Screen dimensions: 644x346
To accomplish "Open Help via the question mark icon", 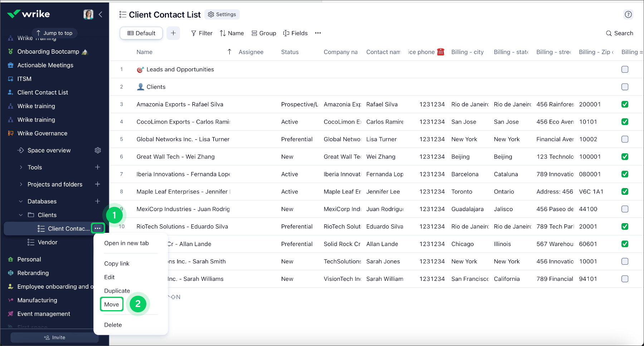I will point(628,14).
